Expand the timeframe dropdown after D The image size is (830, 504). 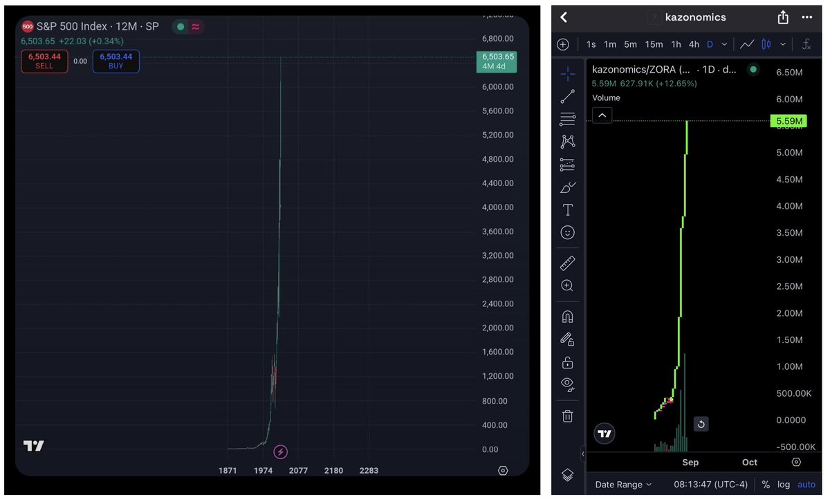click(724, 44)
